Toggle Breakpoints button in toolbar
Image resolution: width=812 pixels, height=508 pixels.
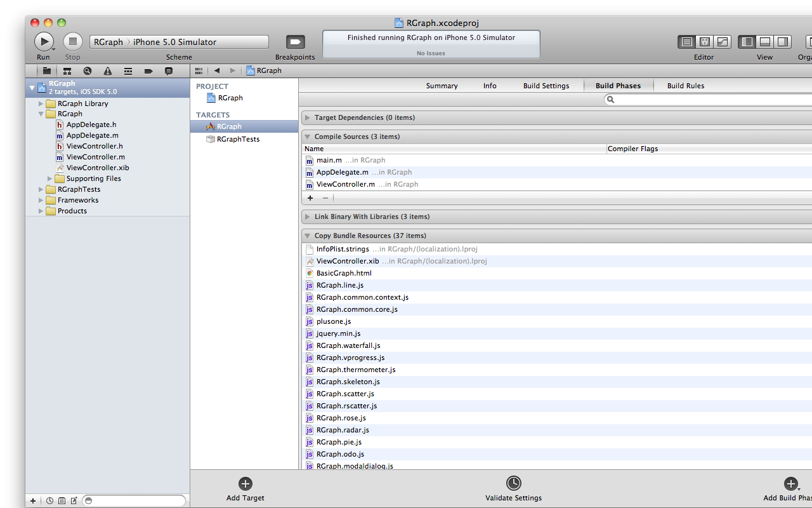tap(295, 42)
